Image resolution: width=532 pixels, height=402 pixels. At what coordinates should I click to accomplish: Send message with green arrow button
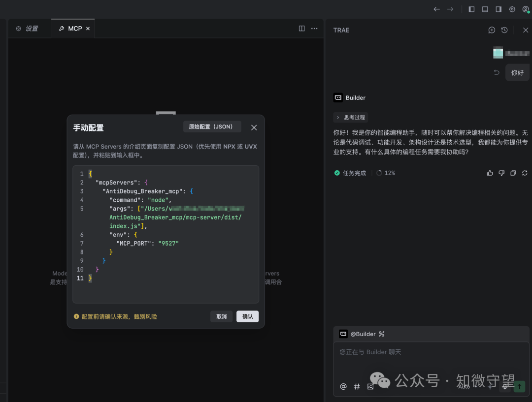pyautogui.click(x=519, y=386)
